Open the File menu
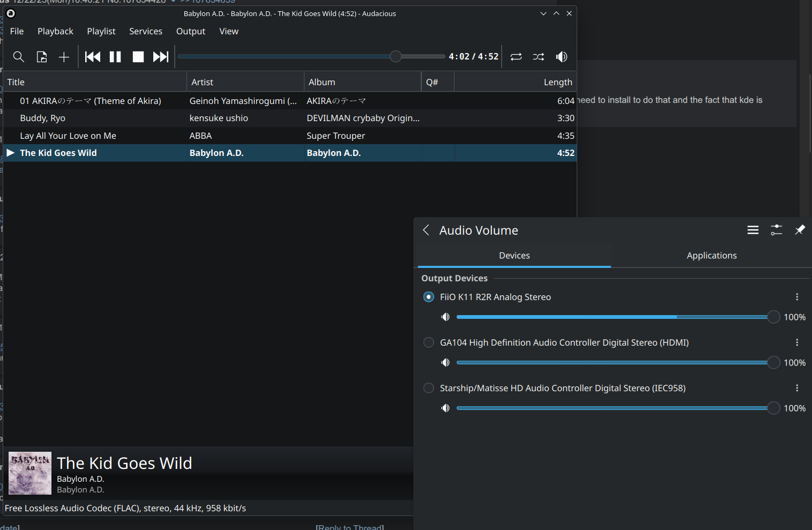The width and height of the screenshot is (812, 530). pos(17,31)
